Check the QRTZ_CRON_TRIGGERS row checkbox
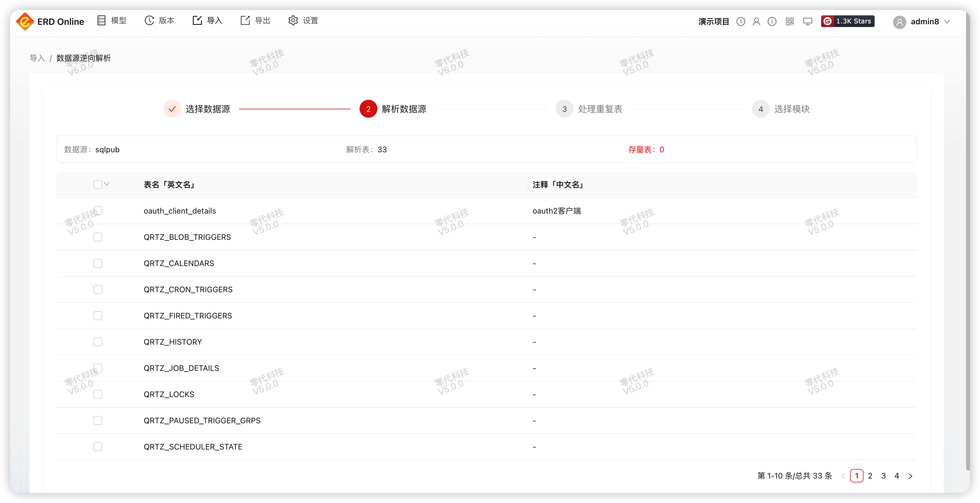This screenshot has height=503, width=980. tap(98, 289)
